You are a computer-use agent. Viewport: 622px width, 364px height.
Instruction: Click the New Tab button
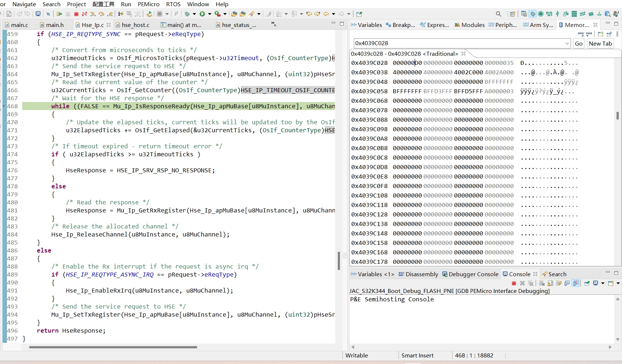pos(601,43)
